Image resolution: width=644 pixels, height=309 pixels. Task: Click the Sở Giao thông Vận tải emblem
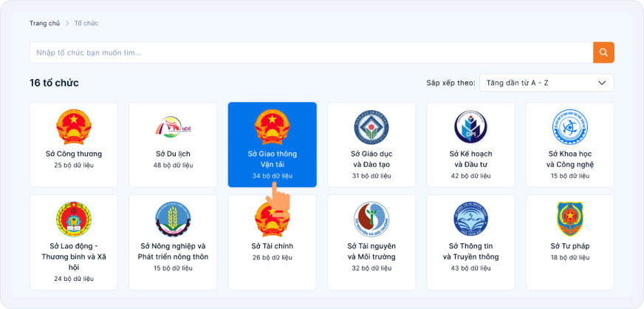273,127
